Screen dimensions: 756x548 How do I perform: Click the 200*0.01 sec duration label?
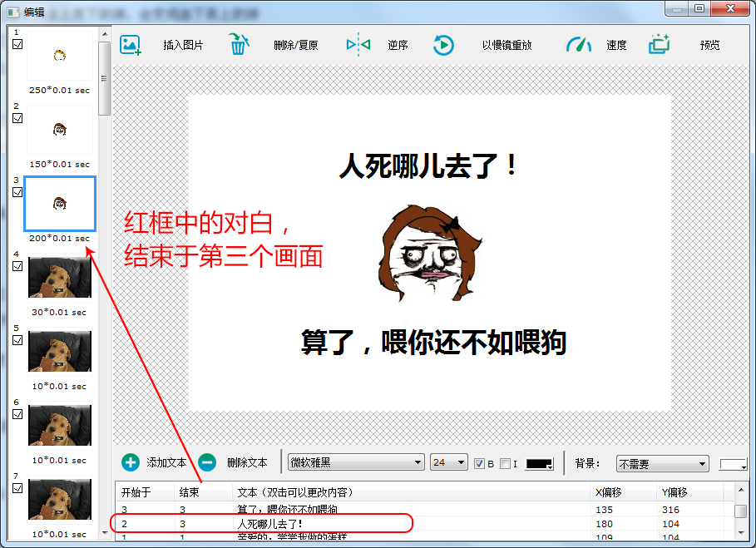coord(59,238)
